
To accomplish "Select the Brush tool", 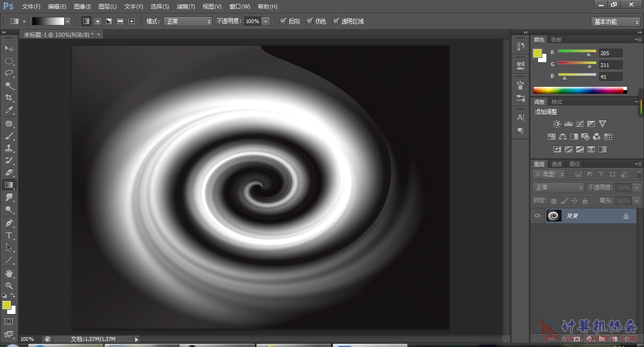I will coord(9,136).
